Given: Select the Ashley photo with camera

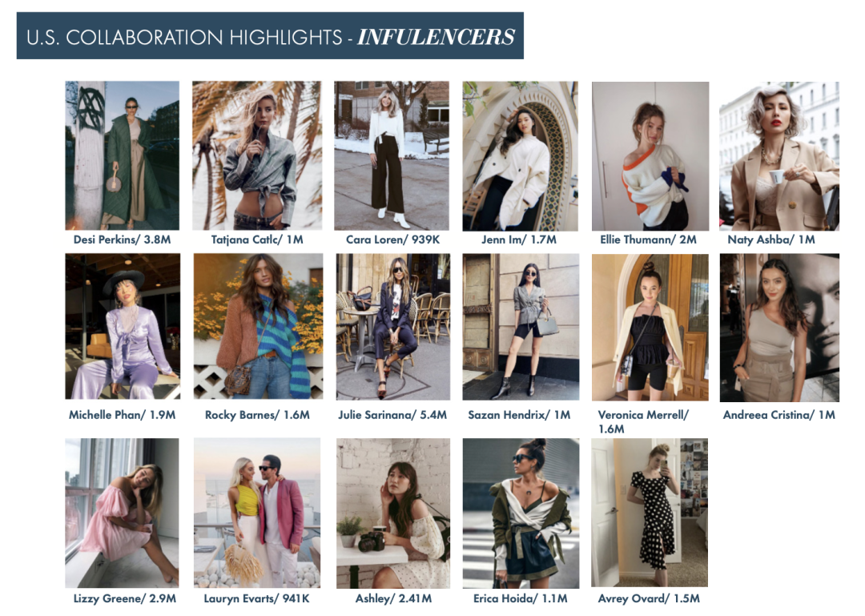Looking at the screenshot, I should click(x=393, y=513).
